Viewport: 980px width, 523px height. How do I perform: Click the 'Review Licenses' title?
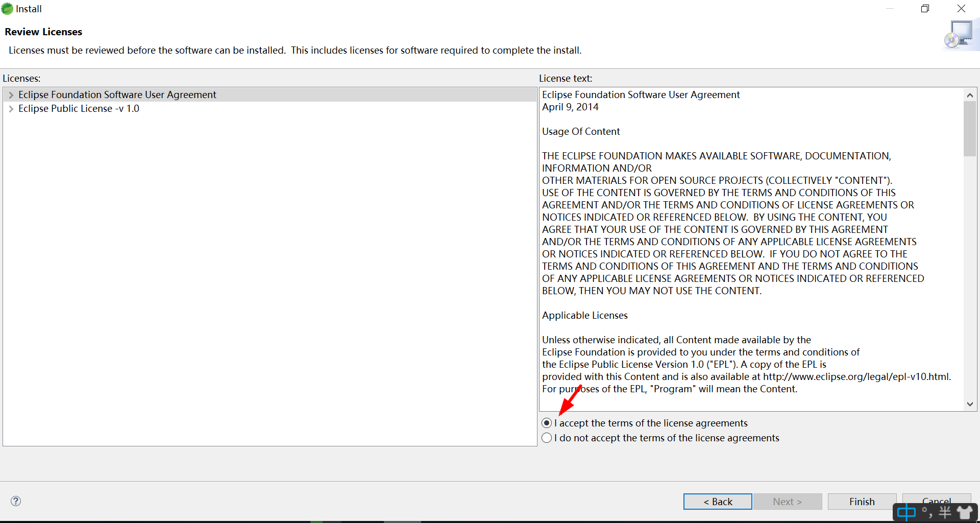pos(43,32)
